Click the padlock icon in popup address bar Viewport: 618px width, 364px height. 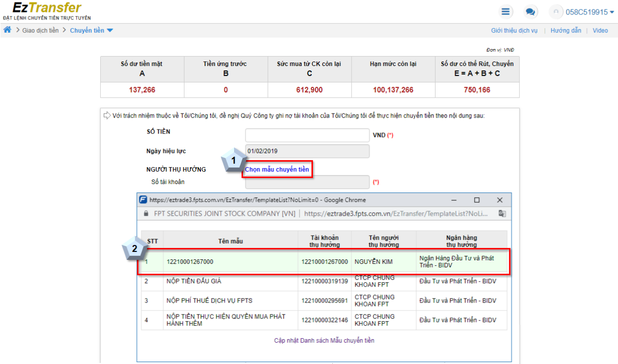point(146,213)
